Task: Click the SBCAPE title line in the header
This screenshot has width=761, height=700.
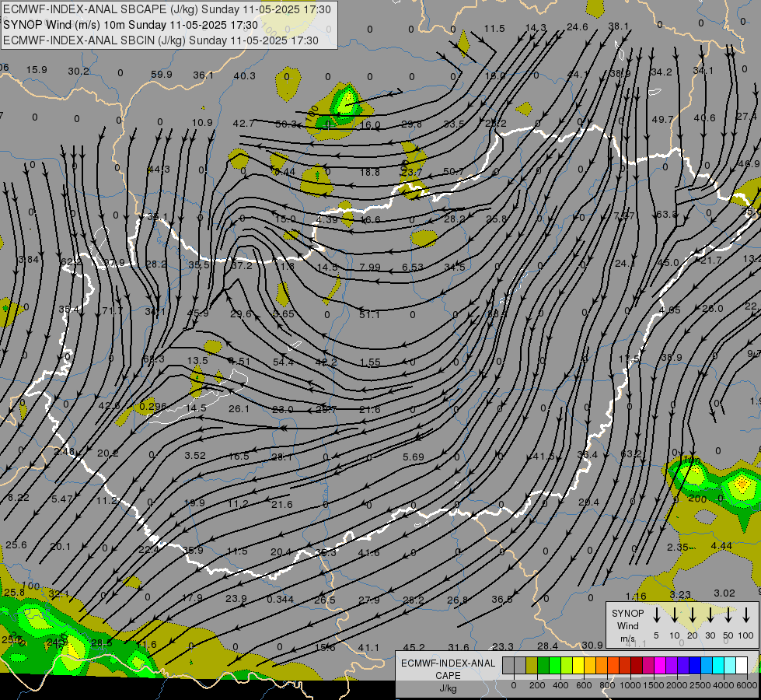Action: click(167, 9)
